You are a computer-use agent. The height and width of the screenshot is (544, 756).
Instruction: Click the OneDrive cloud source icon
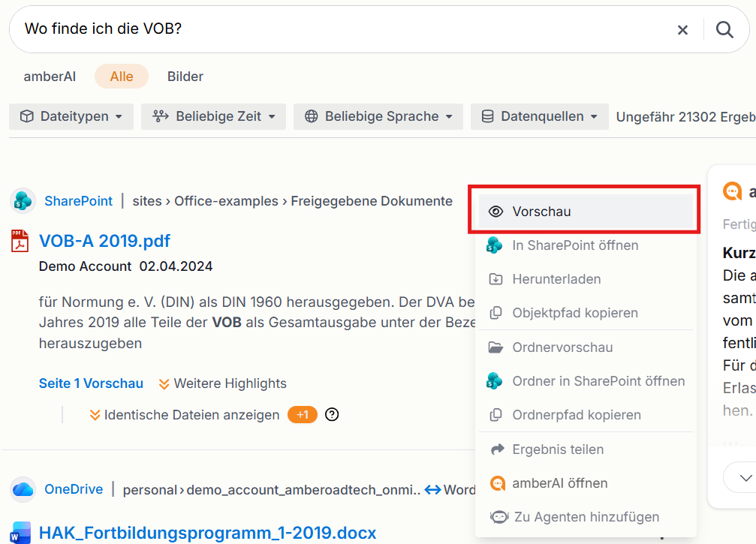pyautogui.click(x=23, y=489)
